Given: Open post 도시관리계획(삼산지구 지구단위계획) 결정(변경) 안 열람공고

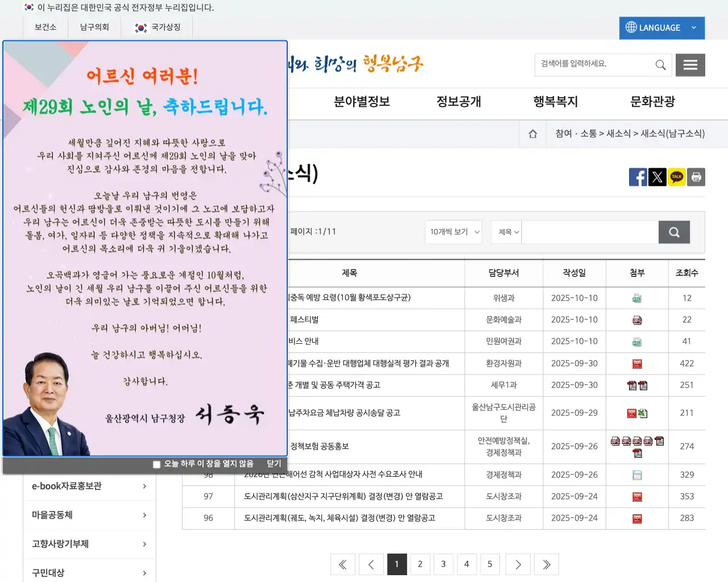Looking at the screenshot, I should point(344,496).
